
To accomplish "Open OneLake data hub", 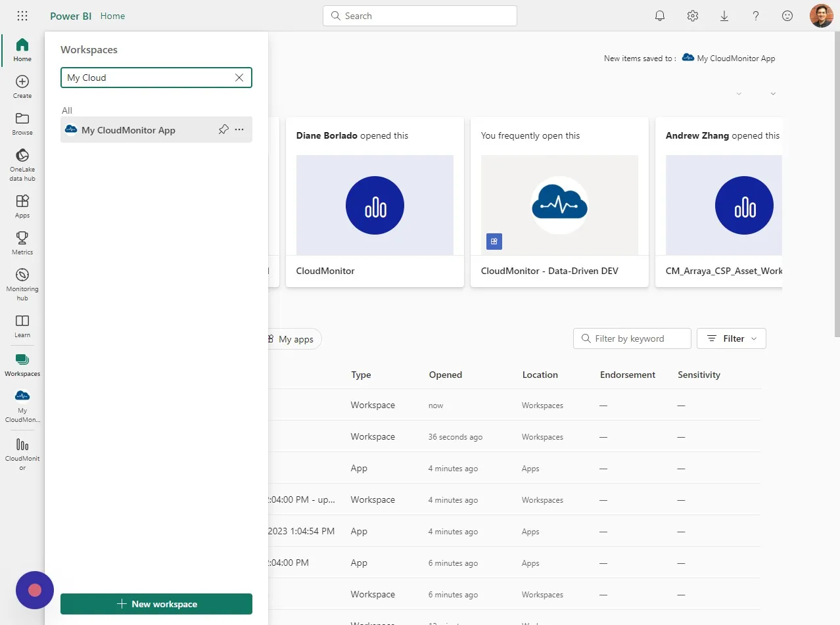I will [x=22, y=165].
